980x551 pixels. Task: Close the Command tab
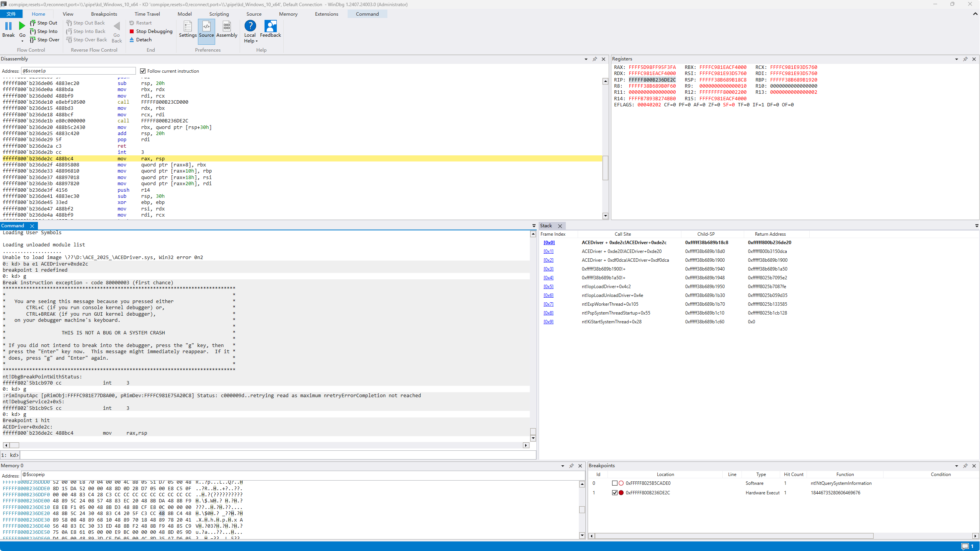click(32, 226)
